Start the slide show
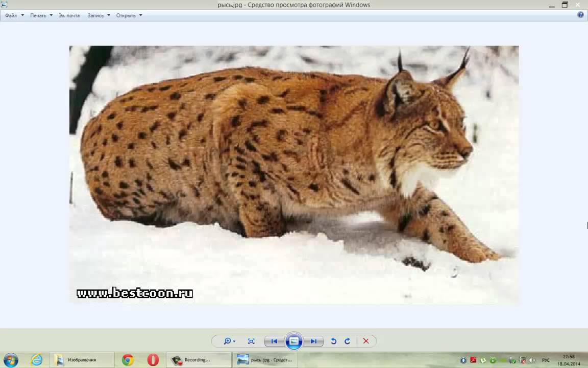This screenshot has height=368, width=588. point(294,341)
